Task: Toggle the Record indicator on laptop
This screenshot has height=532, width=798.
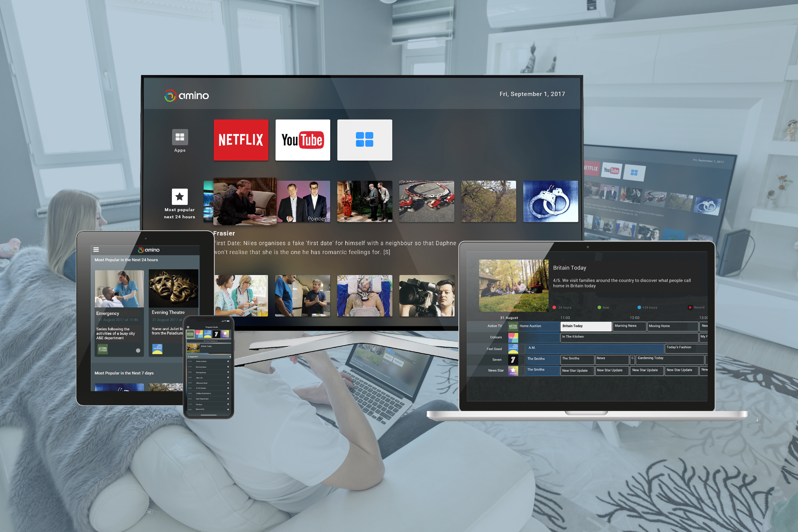Action: 690,307
